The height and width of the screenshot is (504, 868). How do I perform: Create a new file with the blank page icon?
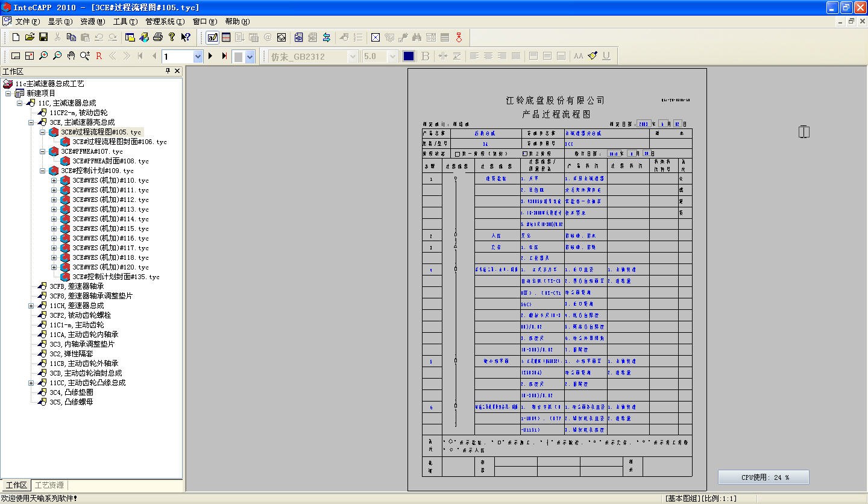click(x=16, y=37)
